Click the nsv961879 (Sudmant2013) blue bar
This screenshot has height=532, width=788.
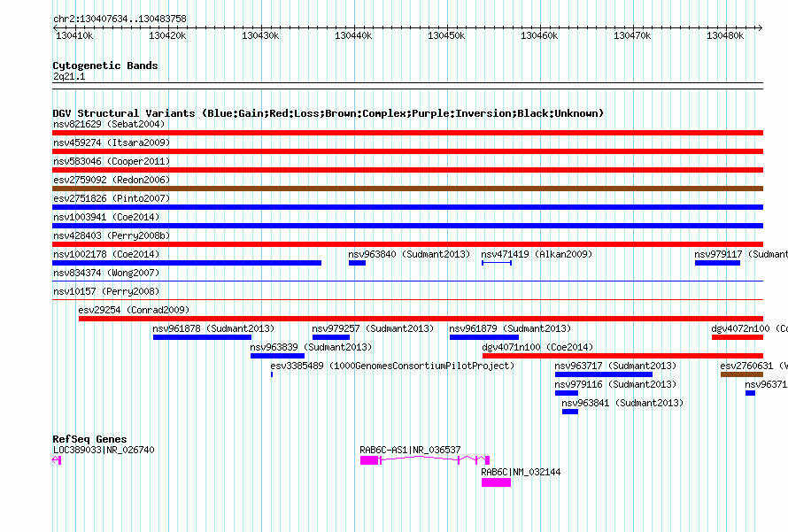coord(484,337)
